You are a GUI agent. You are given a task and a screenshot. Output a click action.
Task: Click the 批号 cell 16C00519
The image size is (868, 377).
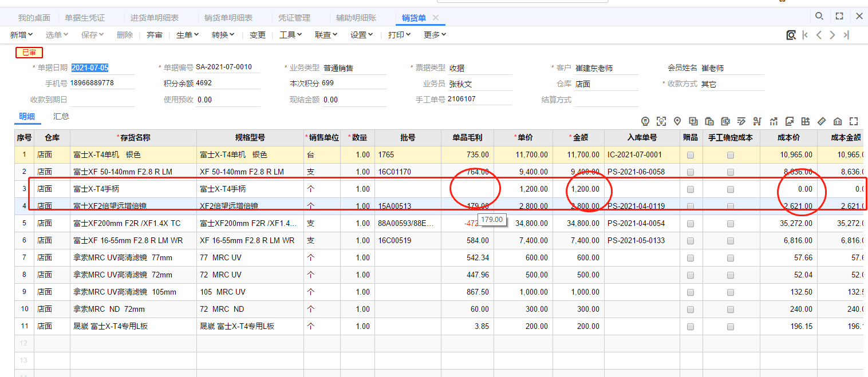coord(408,241)
